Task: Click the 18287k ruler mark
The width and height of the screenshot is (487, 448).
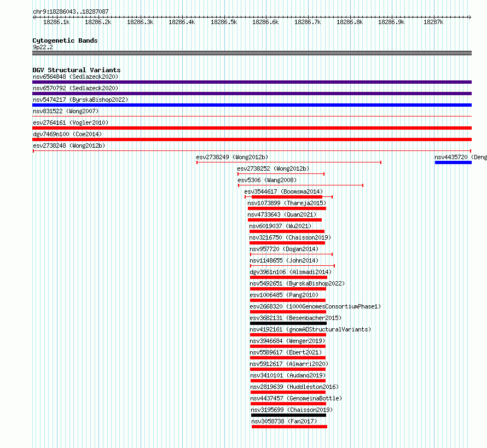Action: [x=433, y=22]
